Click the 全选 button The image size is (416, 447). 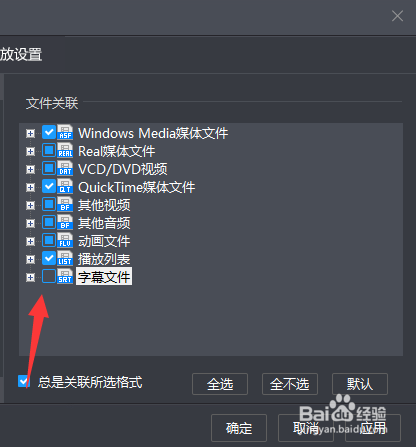(220, 384)
